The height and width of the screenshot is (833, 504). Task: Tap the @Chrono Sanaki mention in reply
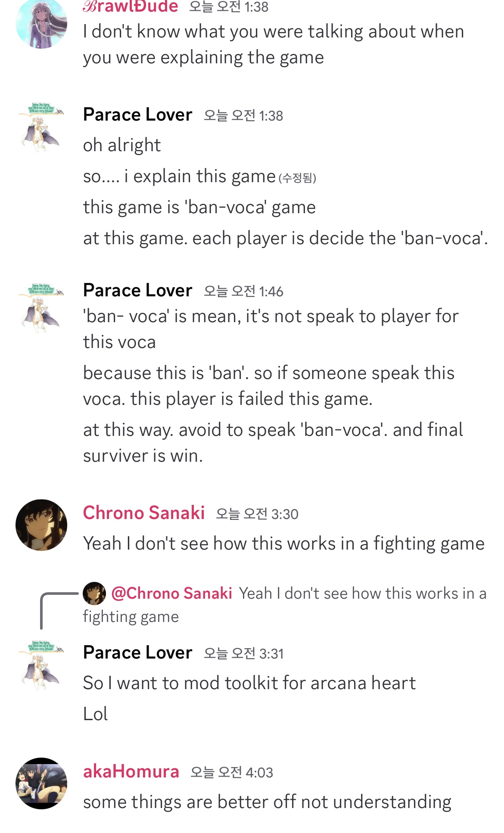click(172, 594)
